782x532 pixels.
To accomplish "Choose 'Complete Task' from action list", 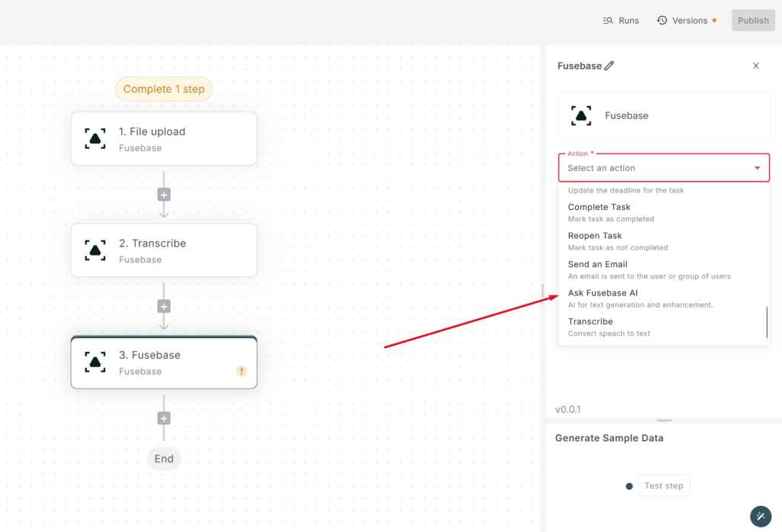I will coord(663,212).
